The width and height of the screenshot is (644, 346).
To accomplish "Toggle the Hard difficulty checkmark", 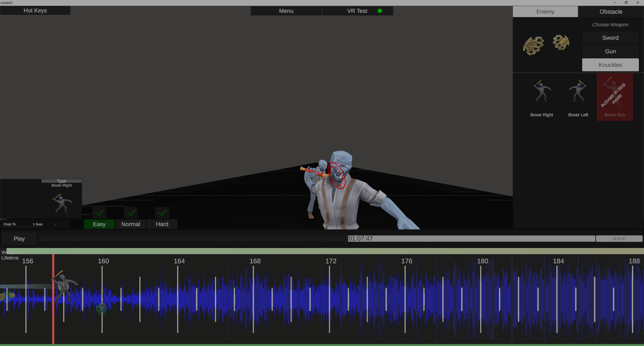I will 162,213.
